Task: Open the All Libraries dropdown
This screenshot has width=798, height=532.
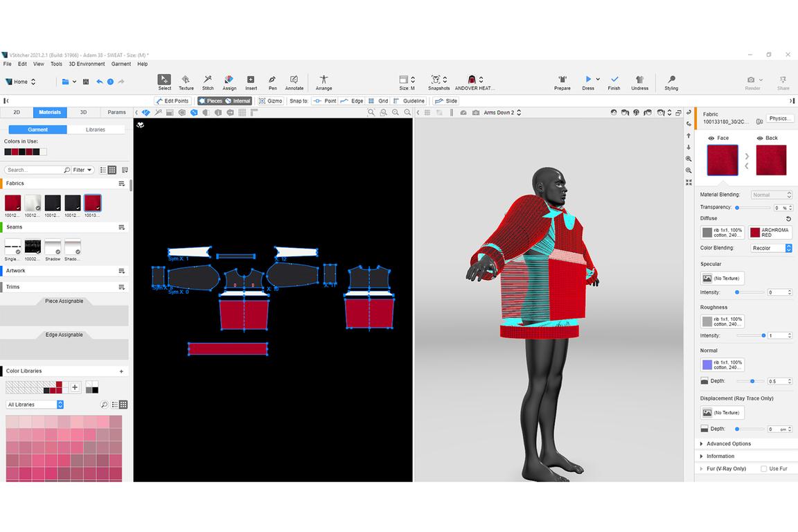Action: tap(35, 405)
